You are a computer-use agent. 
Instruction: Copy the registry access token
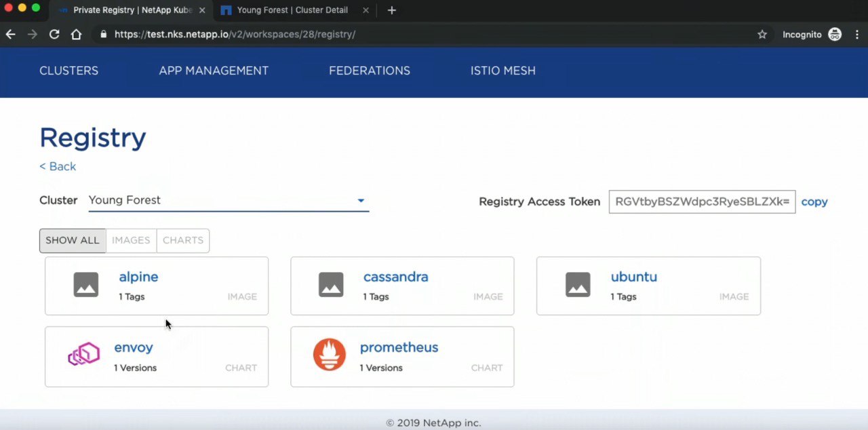pos(814,201)
